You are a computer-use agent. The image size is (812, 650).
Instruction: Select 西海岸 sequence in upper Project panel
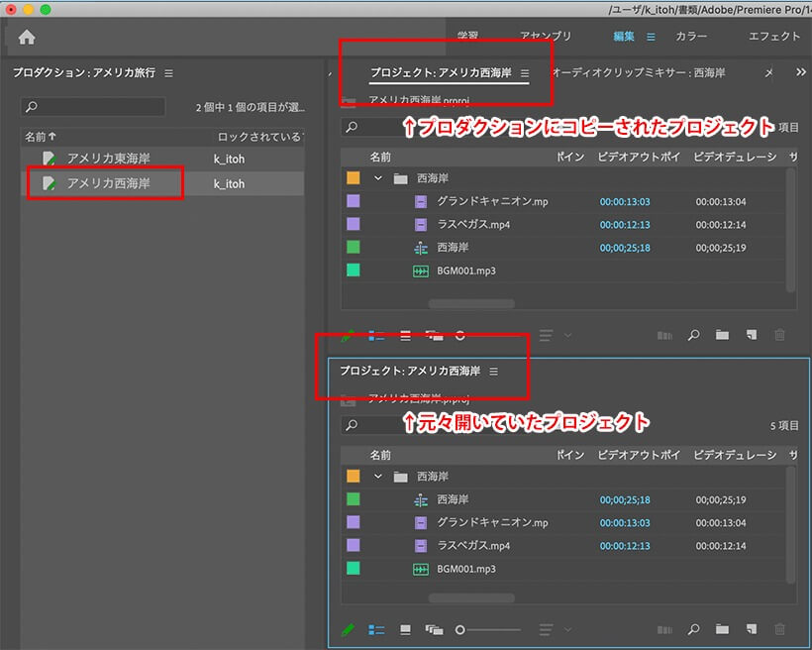tap(453, 248)
